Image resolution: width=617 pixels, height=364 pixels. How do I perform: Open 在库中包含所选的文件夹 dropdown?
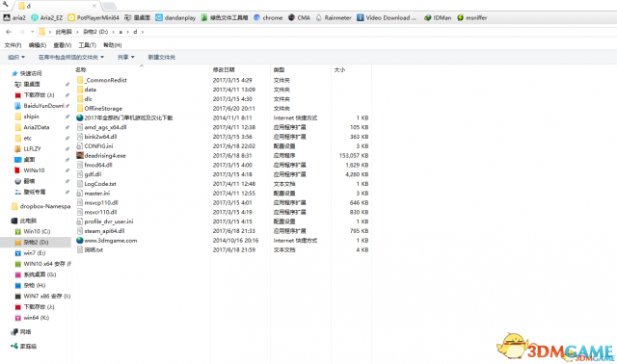click(71, 58)
